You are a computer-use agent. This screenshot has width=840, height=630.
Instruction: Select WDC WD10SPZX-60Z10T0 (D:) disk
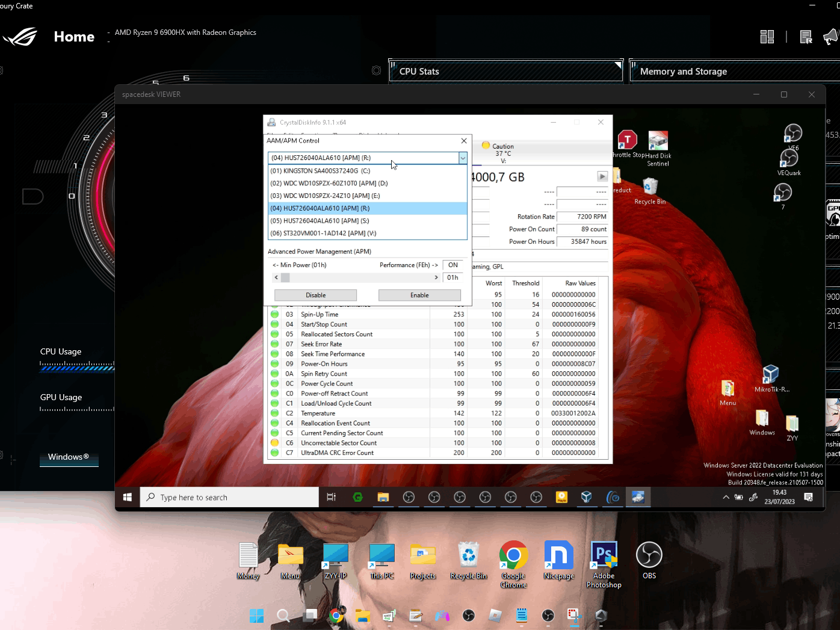pyautogui.click(x=367, y=183)
